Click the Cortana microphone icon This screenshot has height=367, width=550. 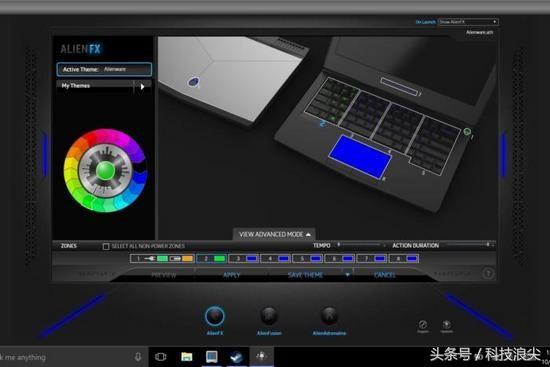(x=138, y=357)
